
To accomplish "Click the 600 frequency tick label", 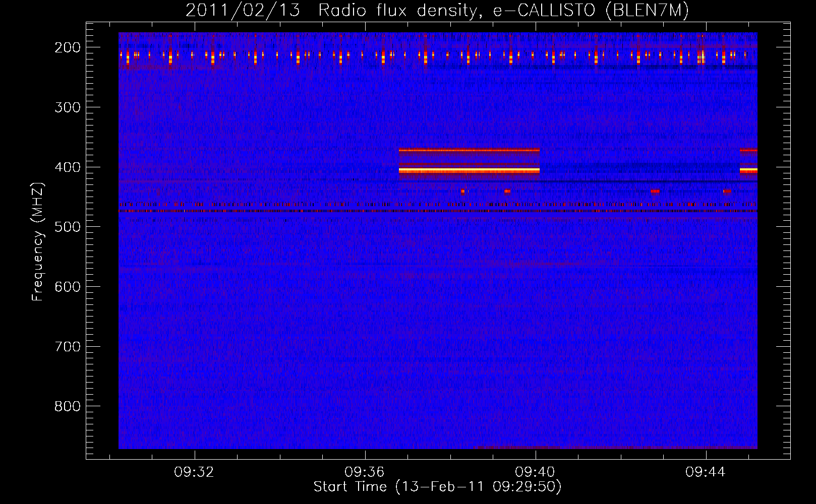I will click(x=67, y=287).
